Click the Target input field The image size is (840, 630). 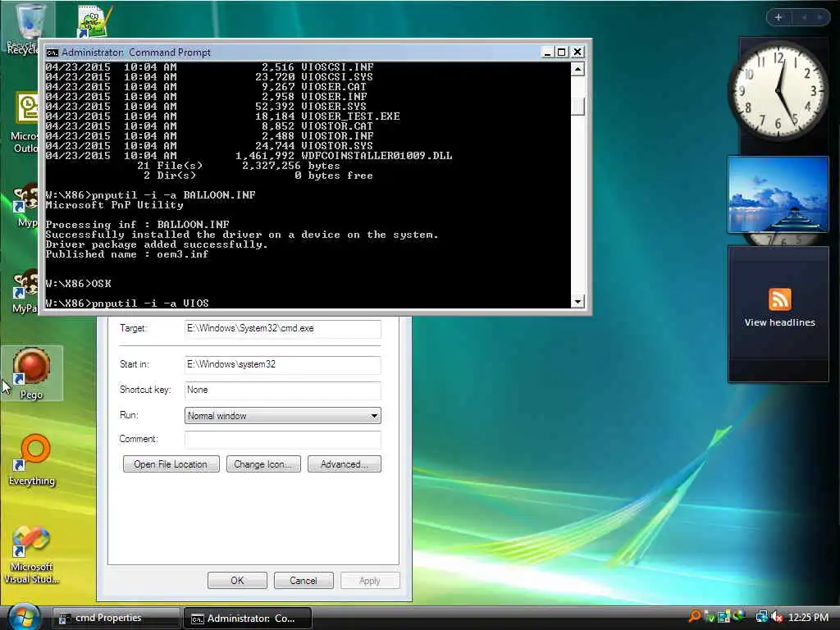pos(282,328)
